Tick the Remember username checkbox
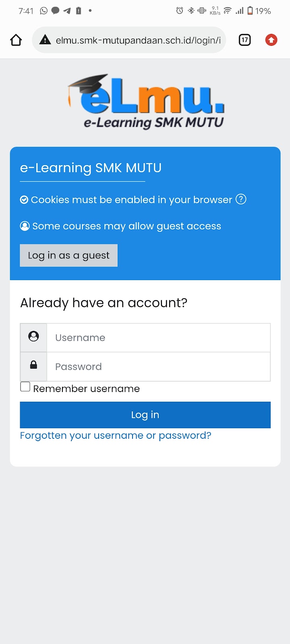This screenshot has height=644, width=290. tap(25, 387)
